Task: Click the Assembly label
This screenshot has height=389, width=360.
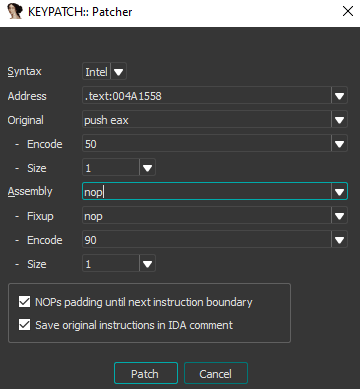Action: tap(30, 191)
